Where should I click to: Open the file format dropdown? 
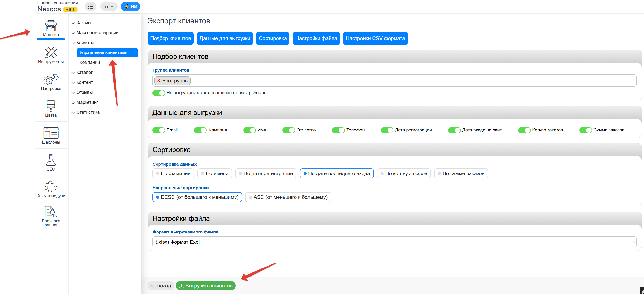pos(394,242)
